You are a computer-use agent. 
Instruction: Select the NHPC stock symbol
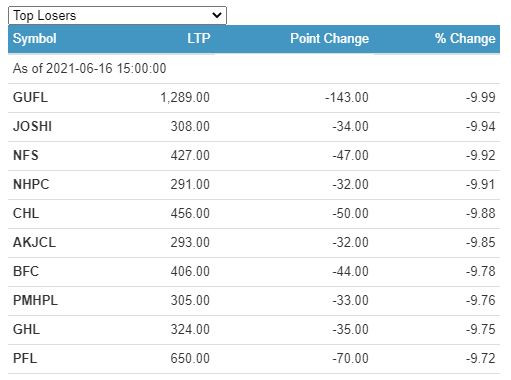(x=31, y=185)
